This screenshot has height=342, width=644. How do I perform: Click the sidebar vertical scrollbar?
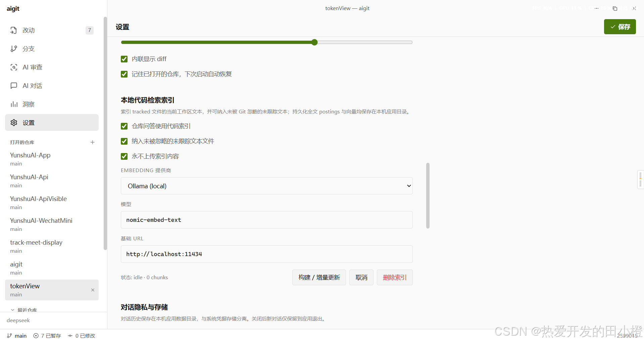105,133
